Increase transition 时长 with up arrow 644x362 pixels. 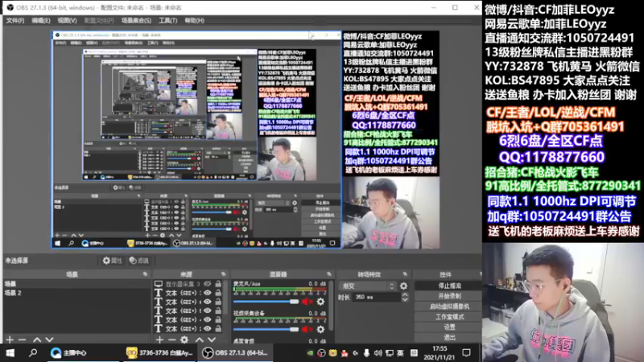[x=405, y=294]
